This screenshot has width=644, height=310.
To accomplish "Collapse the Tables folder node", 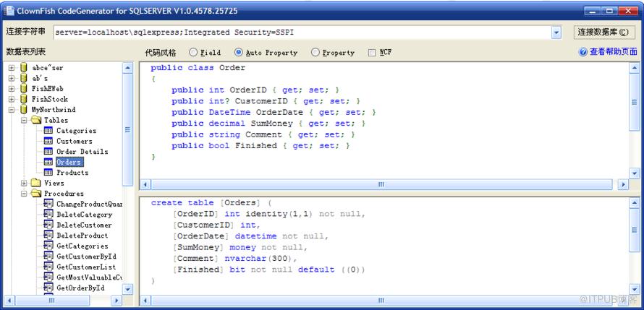I will [24, 120].
